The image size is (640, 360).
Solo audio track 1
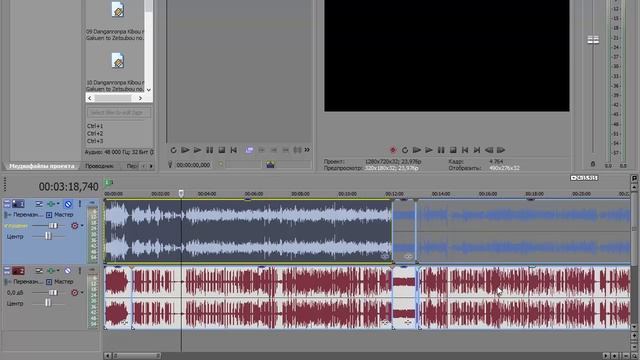pos(80,204)
